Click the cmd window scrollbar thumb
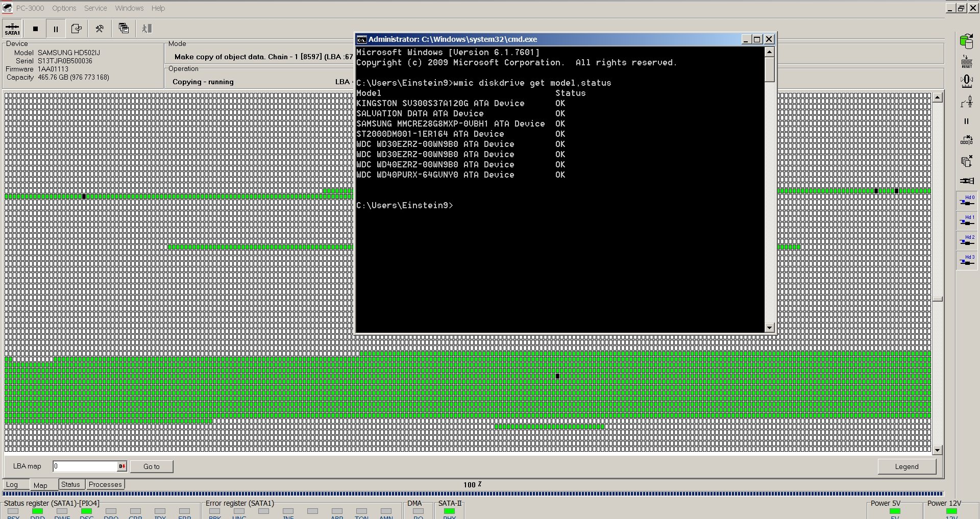 (x=770, y=69)
